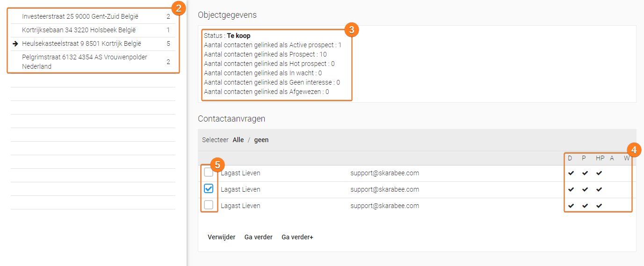This screenshot has height=266, width=644.
Task: Click the Ga verder button
Action: coord(258,237)
